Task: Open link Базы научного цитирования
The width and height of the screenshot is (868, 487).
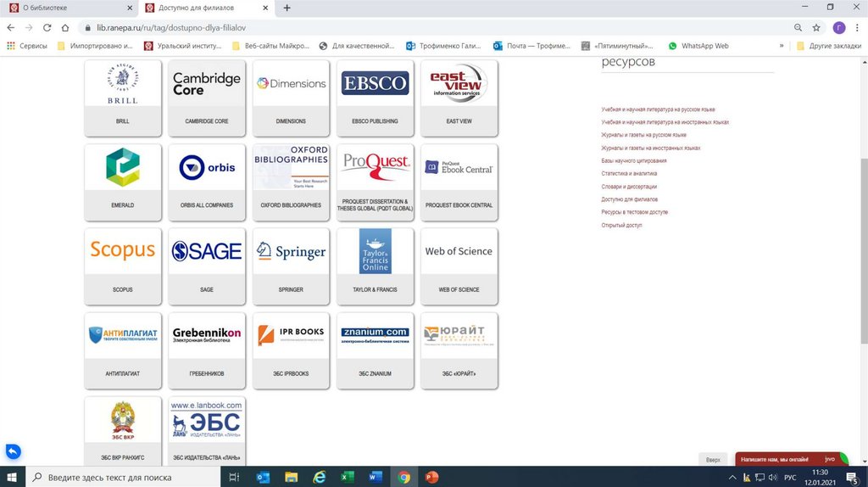Action: pyautogui.click(x=634, y=160)
